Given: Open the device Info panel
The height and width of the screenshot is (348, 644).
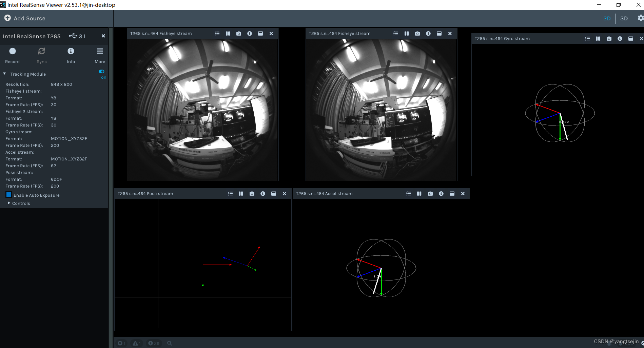Looking at the screenshot, I should [71, 55].
